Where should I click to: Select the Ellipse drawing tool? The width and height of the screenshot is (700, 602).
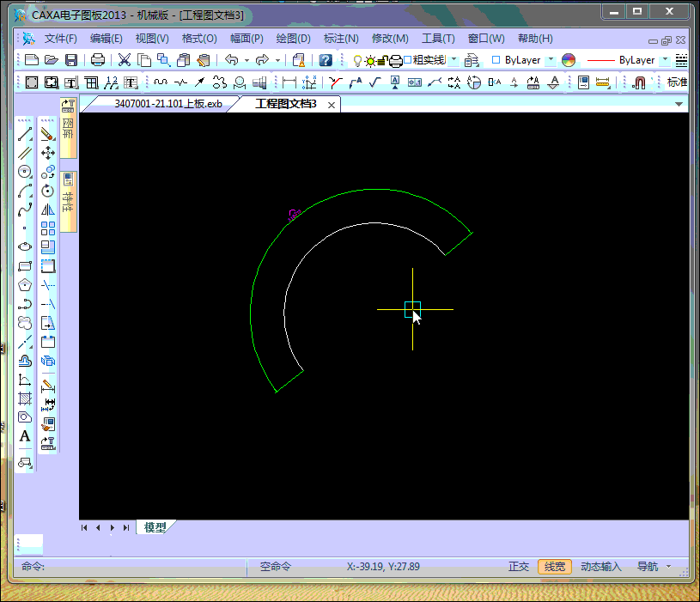pos(25,246)
